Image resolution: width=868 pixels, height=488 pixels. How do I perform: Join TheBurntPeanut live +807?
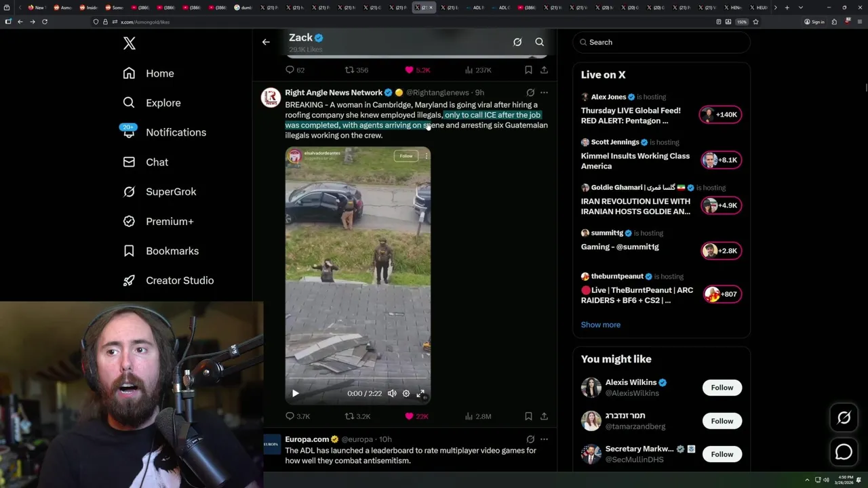pyautogui.click(x=721, y=294)
